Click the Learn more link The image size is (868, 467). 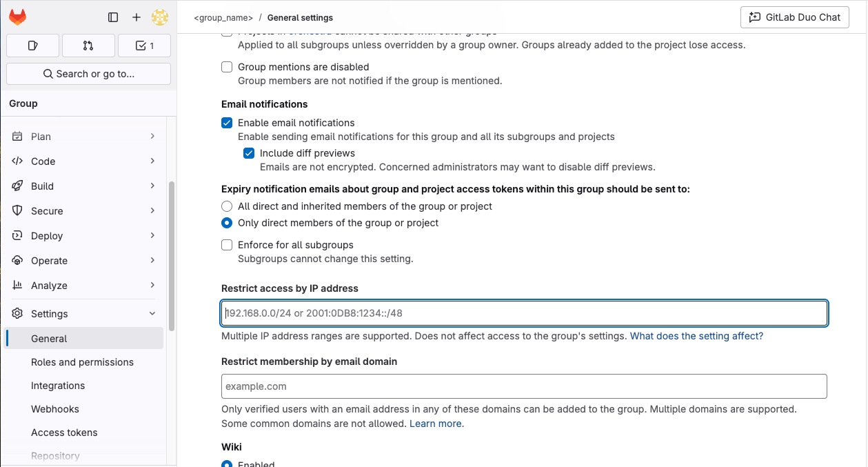point(435,424)
